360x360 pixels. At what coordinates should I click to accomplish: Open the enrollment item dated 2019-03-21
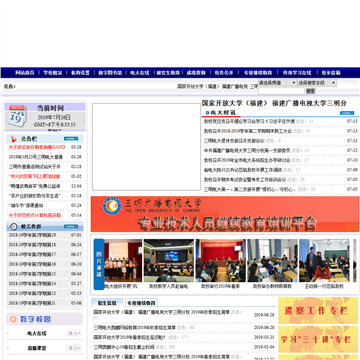tap(129, 337)
